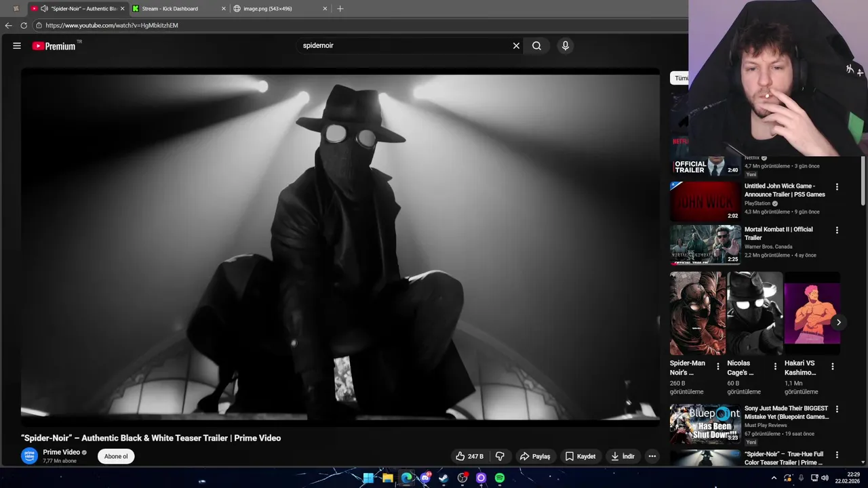Screen dimensions: 868x488
Task: Open the Mortal Kombat II Official Trailer title
Action: (778, 234)
